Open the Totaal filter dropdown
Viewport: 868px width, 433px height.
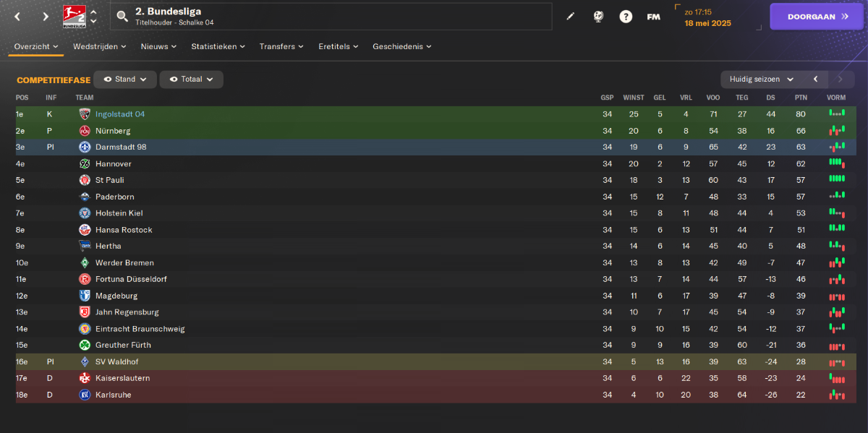pyautogui.click(x=192, y=80)
